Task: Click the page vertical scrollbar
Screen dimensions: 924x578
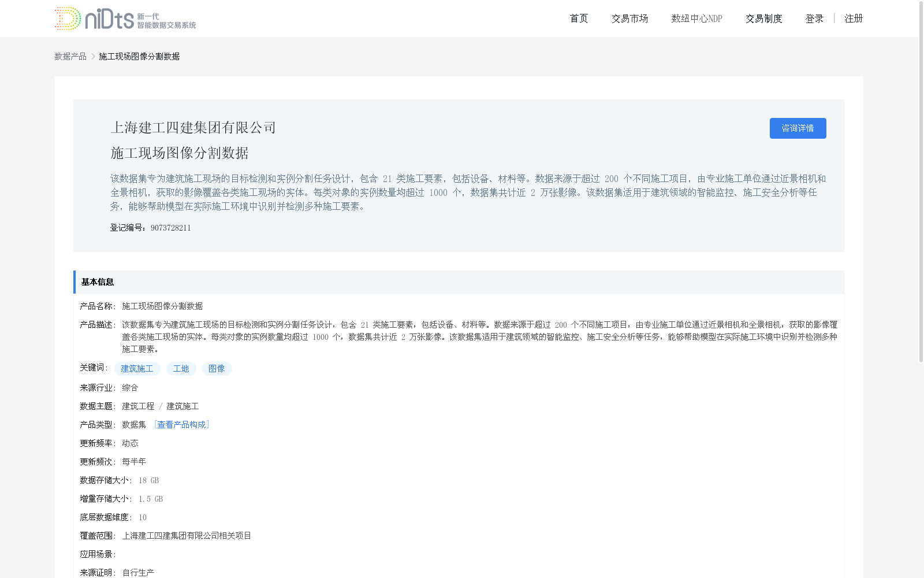Action: 921,183
